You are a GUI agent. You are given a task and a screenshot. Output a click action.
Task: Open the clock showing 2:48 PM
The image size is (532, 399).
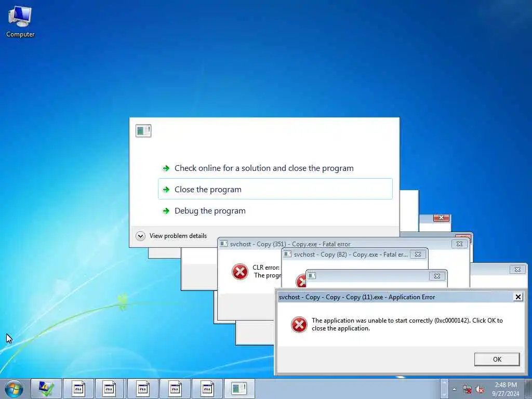coord(506,389)
